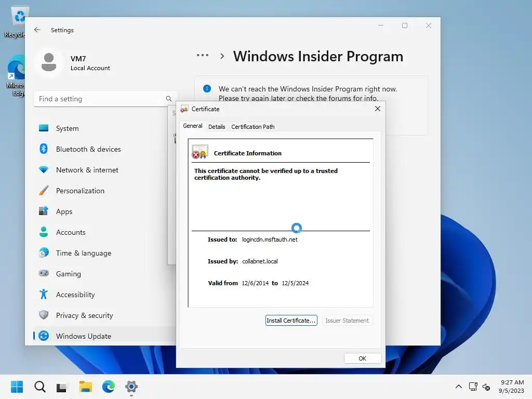This screenshot has width=532, height=399.
Task: Expand the breadcrumb ellipsis in Settings
Action: pyautogui.click(x=203, y=55)
